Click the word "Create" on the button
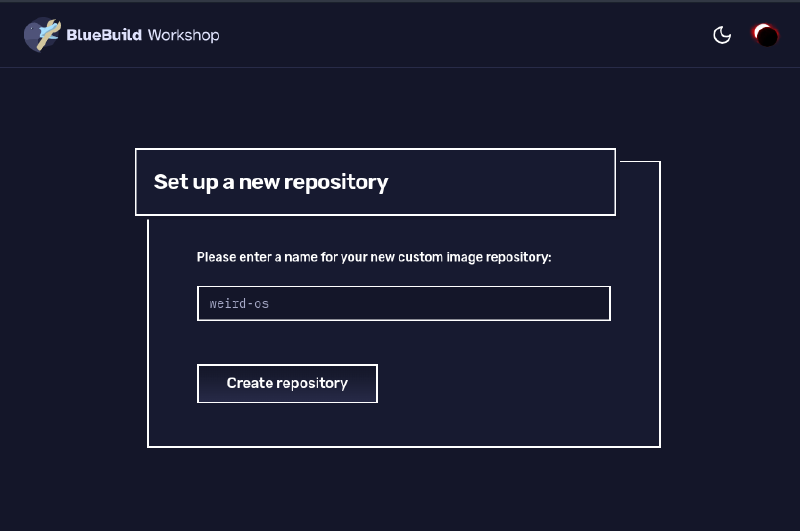 pos(250,383)
